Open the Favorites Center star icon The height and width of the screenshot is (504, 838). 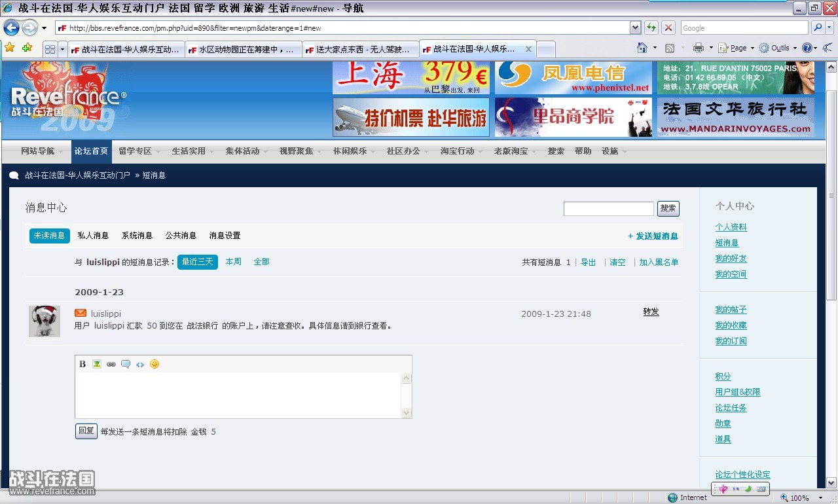(x=9, y=48)
